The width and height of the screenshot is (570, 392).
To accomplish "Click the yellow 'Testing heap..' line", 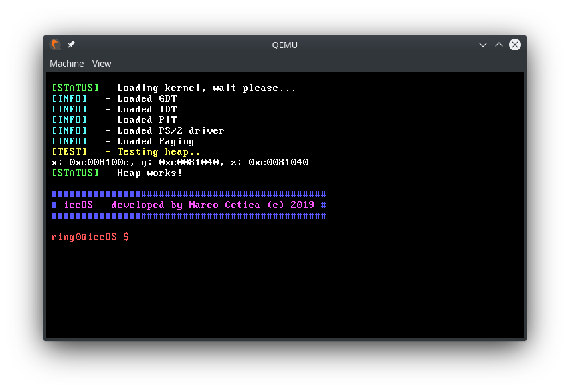I will (x=158, y=151).
